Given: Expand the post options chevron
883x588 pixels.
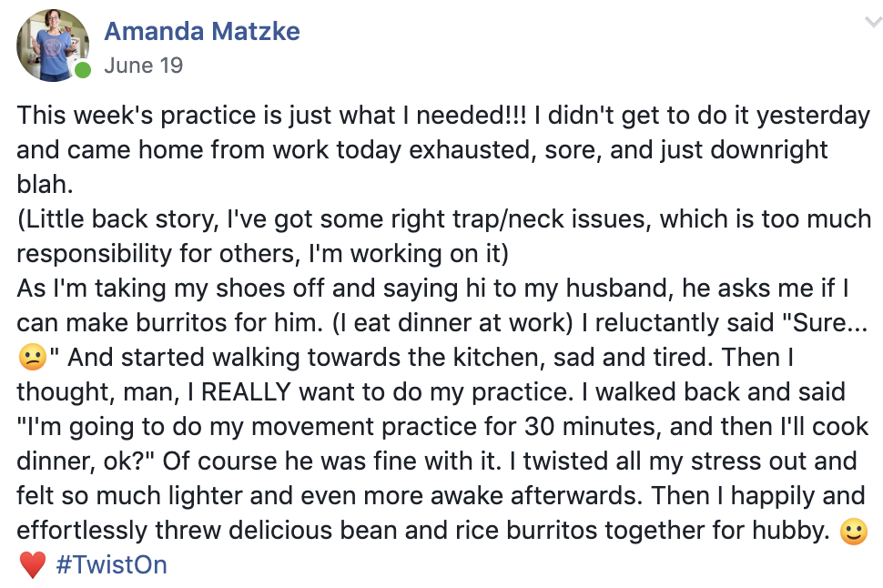Looking at the screenshot, I should (873, 22).
